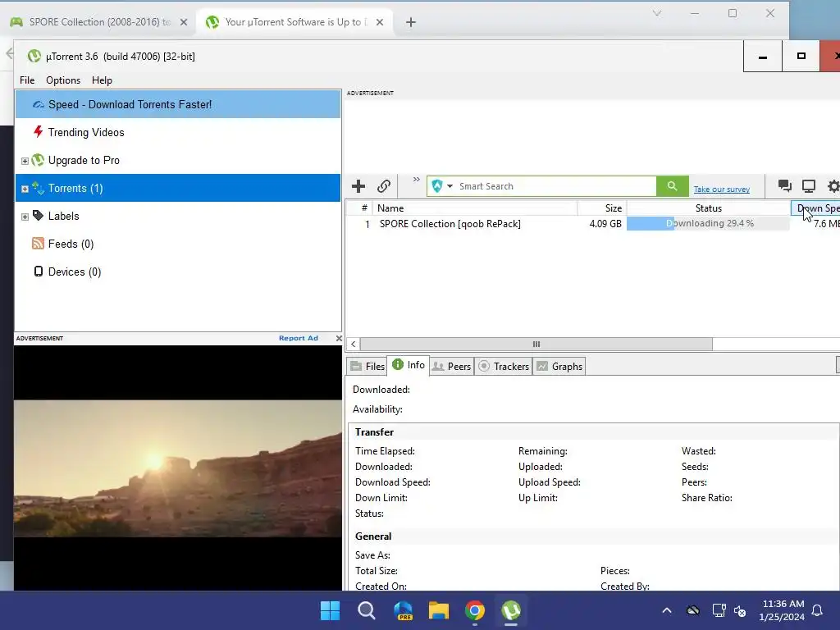Show hidden system tray icons
The height and width of the screenshot is (630, 840).
coord(667,610)
